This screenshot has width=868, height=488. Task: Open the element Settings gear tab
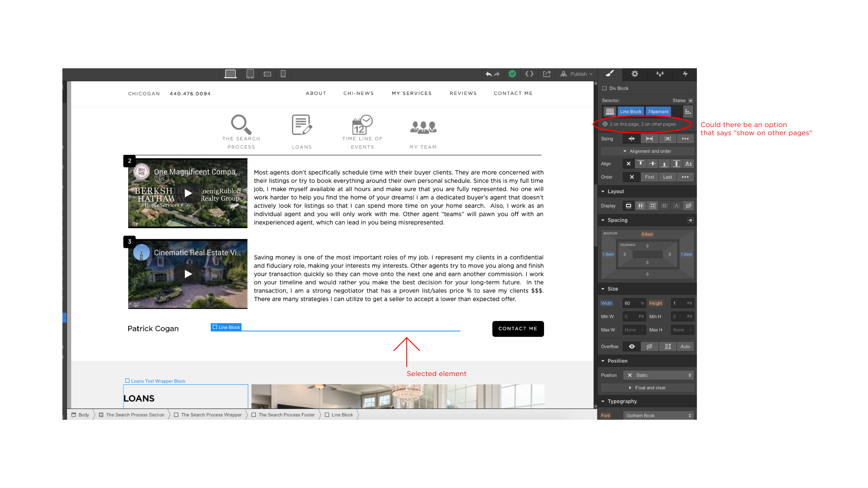[x=635, y=74]
